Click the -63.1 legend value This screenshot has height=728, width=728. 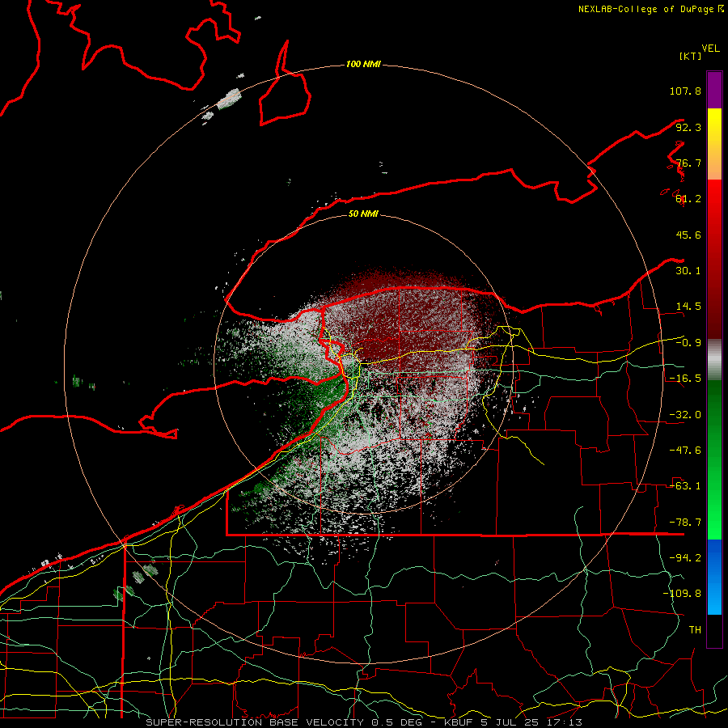(685, 486)
